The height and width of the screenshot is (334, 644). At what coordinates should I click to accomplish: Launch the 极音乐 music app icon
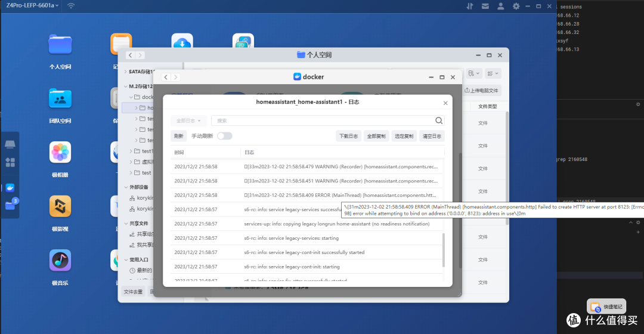[x=60, y=261]
